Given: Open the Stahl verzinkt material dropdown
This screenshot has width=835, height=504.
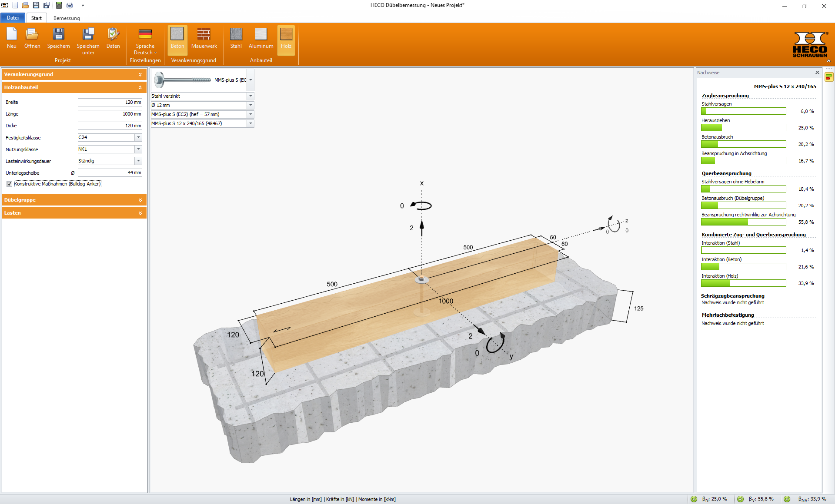Looking at the screenshot, I should [250, 96].
